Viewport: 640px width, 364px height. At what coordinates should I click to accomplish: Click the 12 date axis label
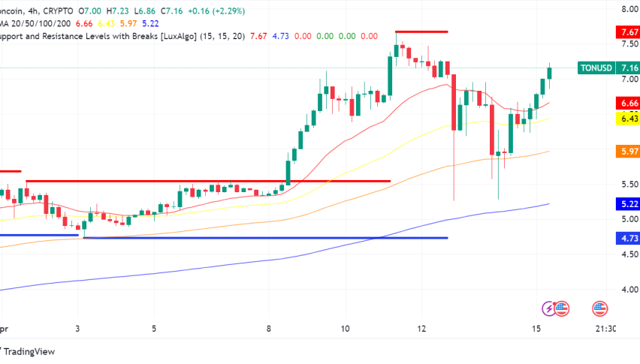pyautogui.click(x=421, y=329)
